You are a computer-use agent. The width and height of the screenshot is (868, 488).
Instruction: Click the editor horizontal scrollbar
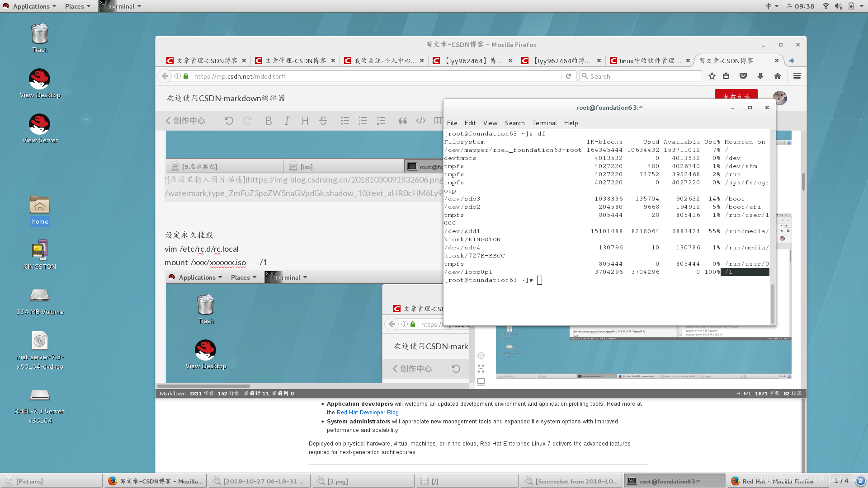(203, 386)
